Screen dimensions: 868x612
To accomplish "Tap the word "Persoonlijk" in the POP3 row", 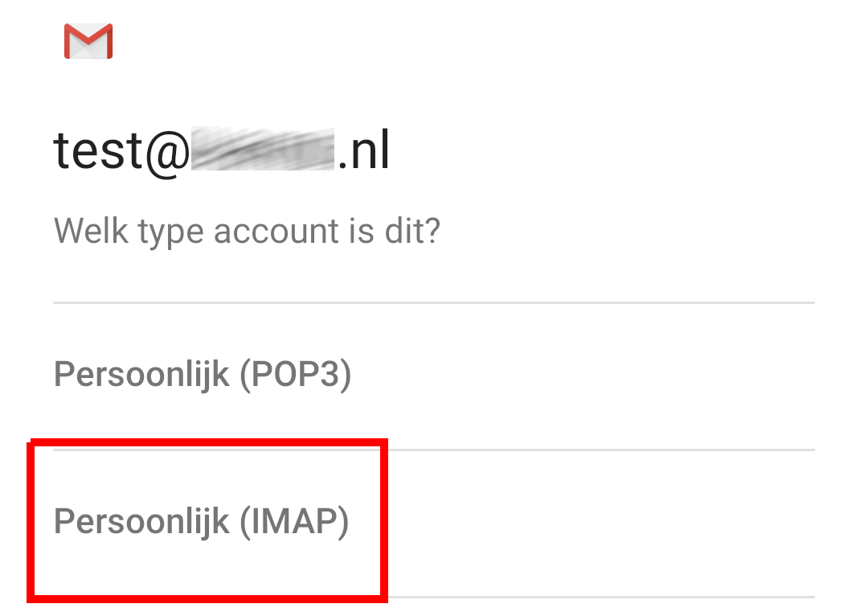I will click(141, 376).
